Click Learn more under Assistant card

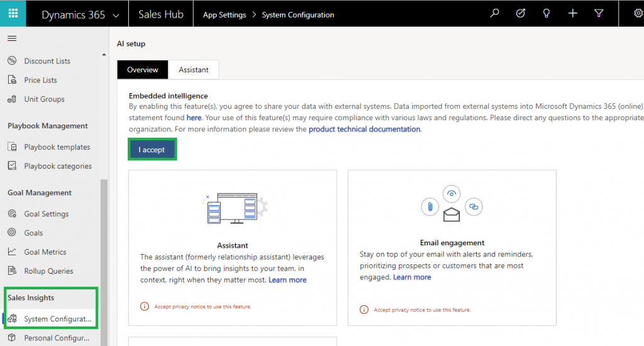click(287, 280)
